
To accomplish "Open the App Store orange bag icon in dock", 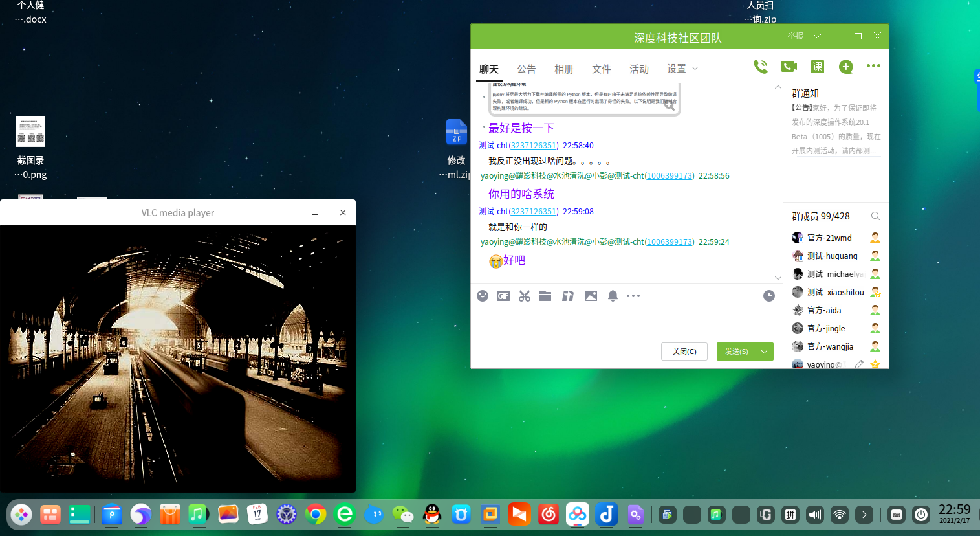I will 170,515.
